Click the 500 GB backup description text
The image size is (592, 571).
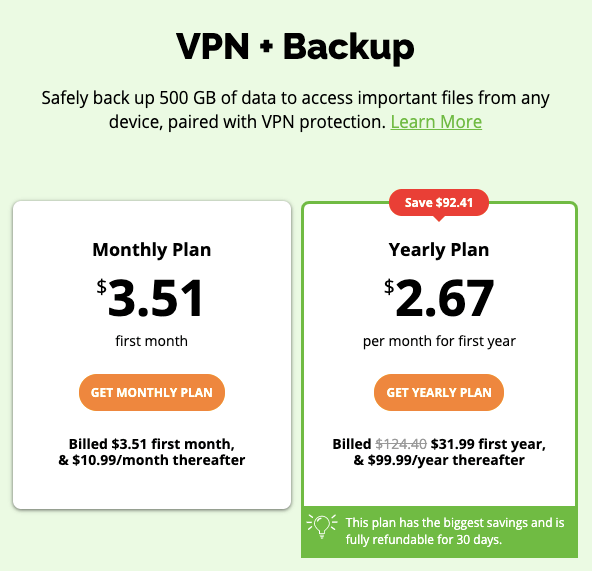click(295, 110)
